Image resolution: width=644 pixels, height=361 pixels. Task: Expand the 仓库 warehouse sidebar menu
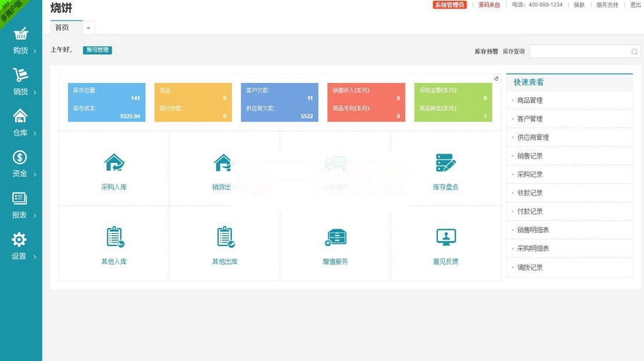click(21, 122)
